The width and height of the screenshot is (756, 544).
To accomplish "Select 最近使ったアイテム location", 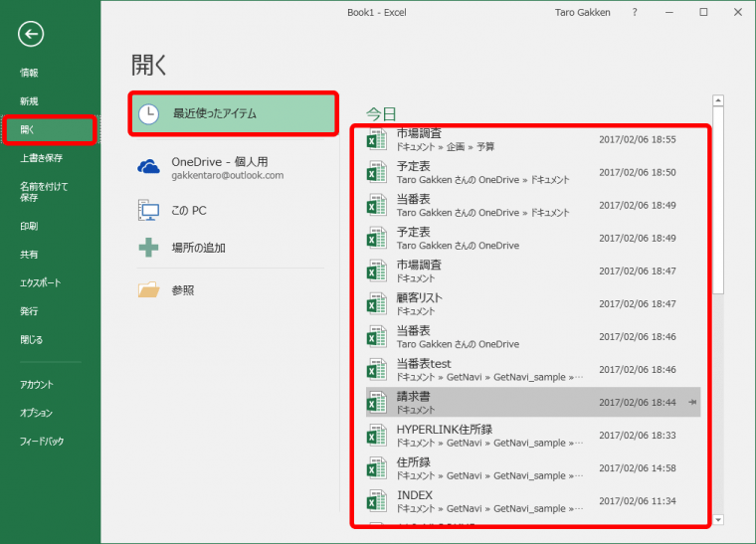I will tap(234, 113).
